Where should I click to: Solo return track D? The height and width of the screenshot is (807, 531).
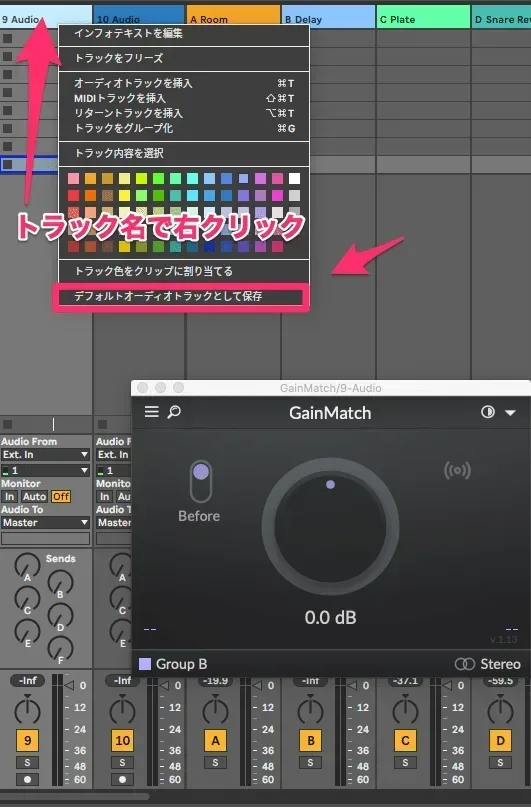[501, 763]
